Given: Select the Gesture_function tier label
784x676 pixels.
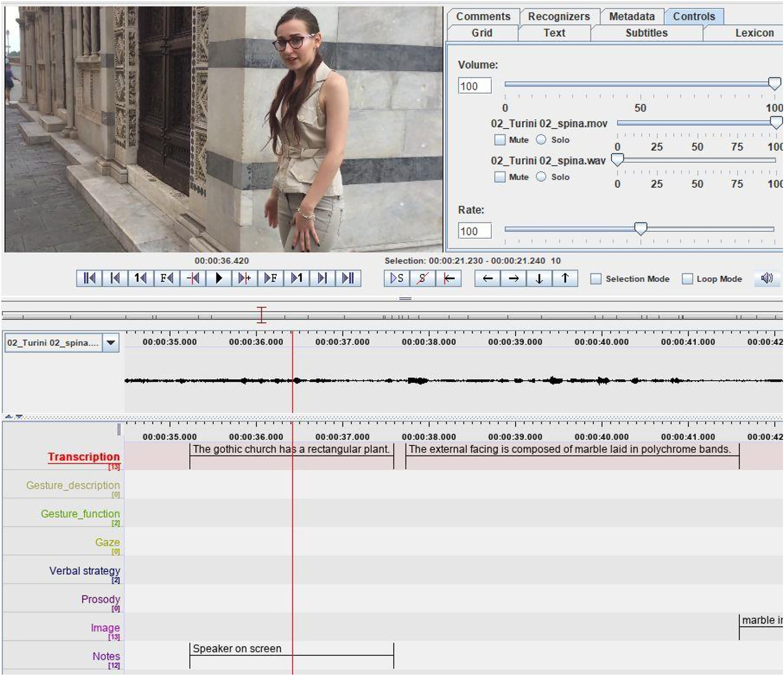Looking at the screenshot, I should coord(80,514).
